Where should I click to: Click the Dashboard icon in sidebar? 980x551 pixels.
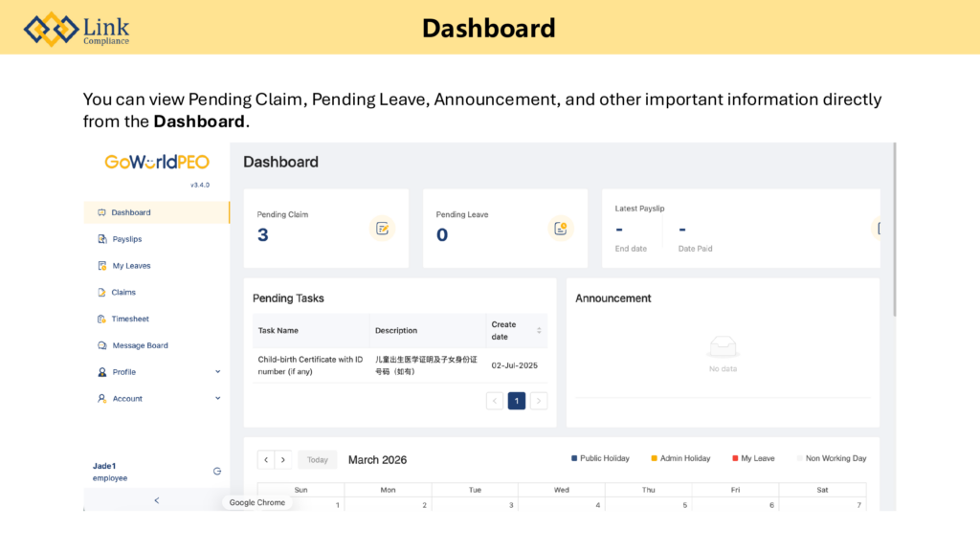coord(101,212)
